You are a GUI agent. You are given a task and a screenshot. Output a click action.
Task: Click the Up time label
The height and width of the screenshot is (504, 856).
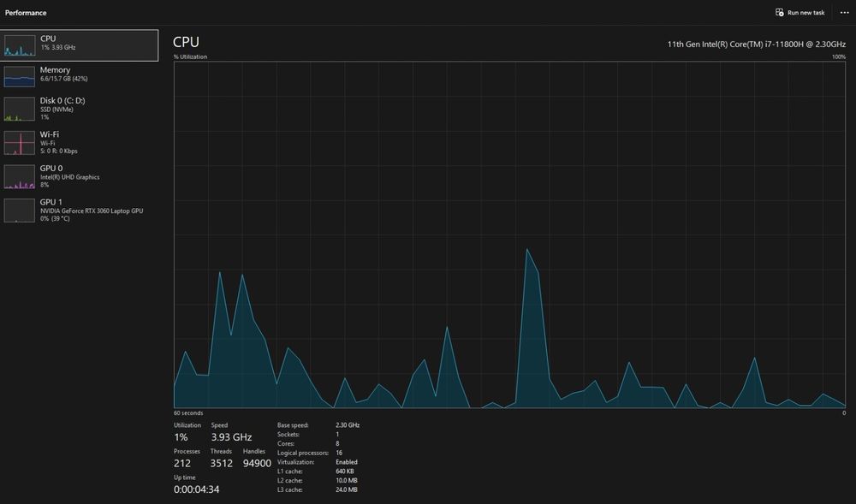tap(185, 477)
